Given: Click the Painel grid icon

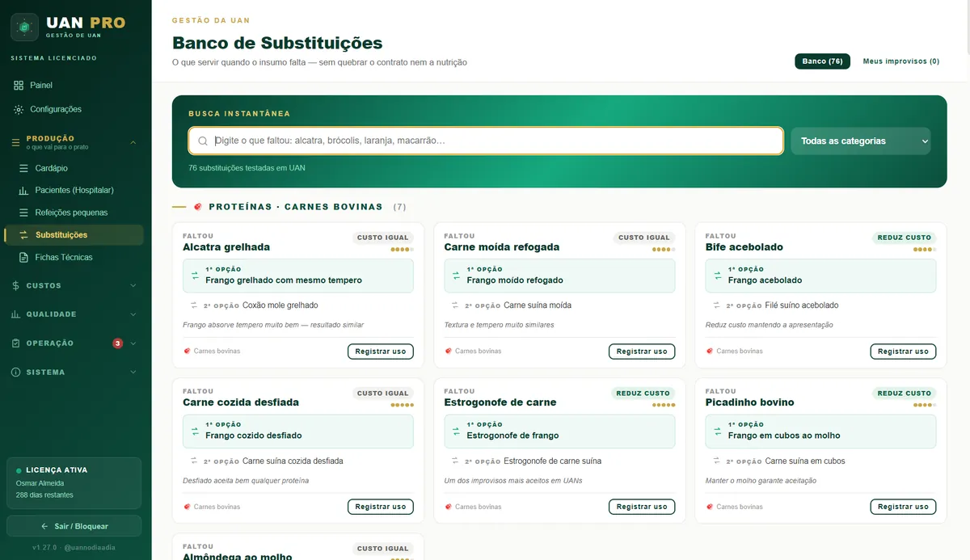Looking at the screenshot, I should coord(19,85).
